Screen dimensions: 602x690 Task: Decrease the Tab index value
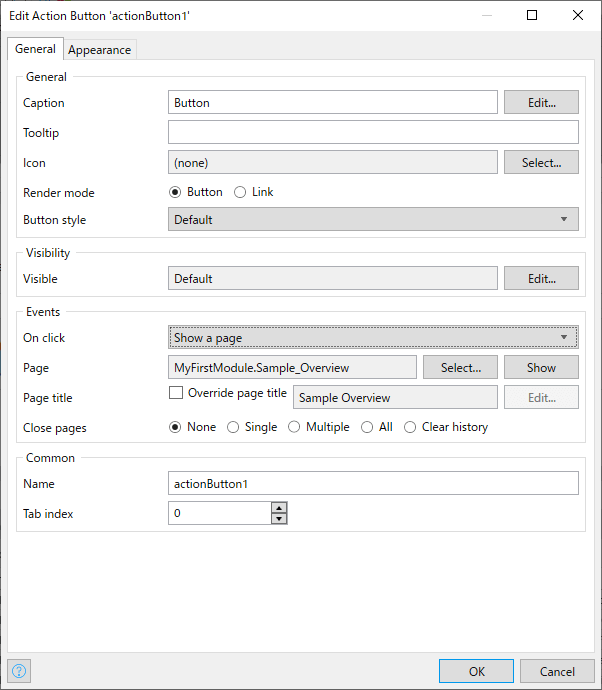[279, 518]
